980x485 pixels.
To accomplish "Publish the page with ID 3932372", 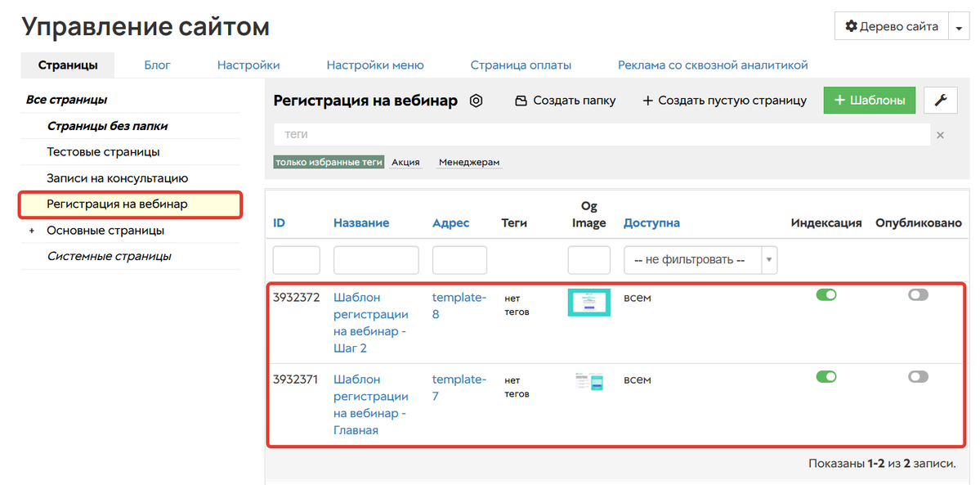I will (918, 295).
